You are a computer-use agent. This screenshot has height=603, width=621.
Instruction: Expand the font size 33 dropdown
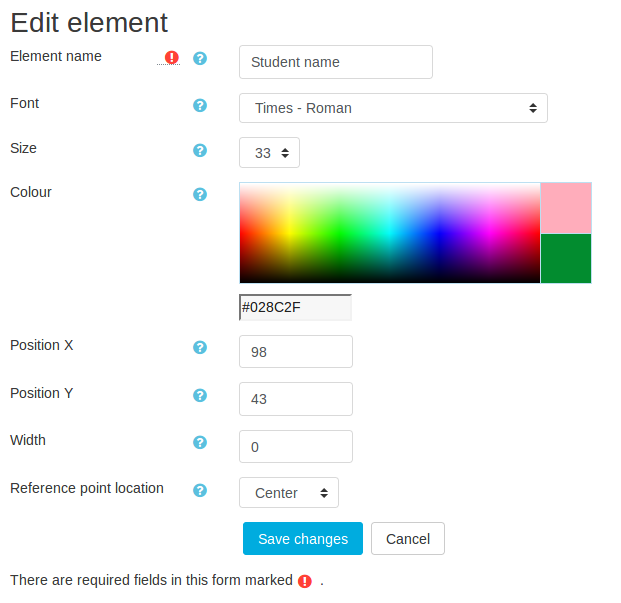tap(269, 153)
